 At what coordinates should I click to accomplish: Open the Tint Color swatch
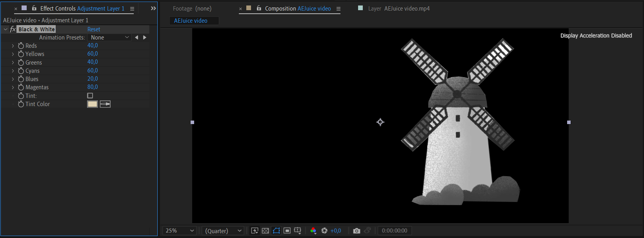pyautogui.click(x=92, y=104)
